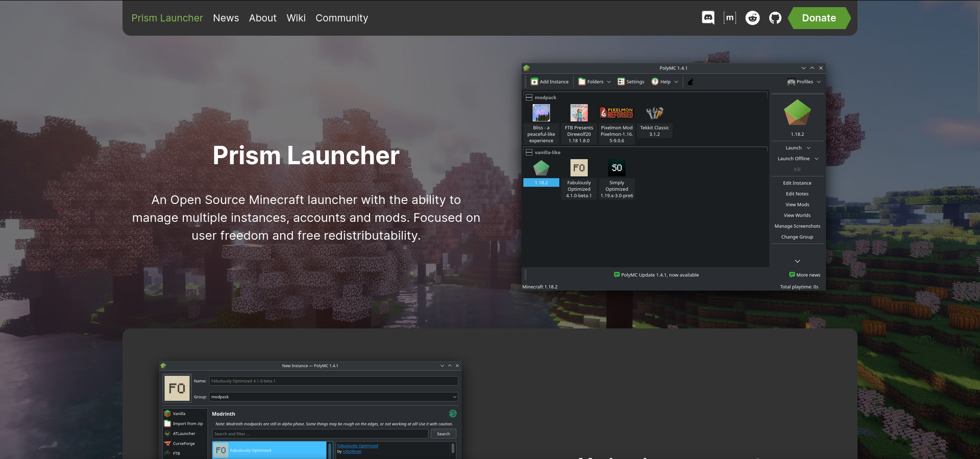
Task: Click View Worlds in sidebar
Action: pos(797,215)
